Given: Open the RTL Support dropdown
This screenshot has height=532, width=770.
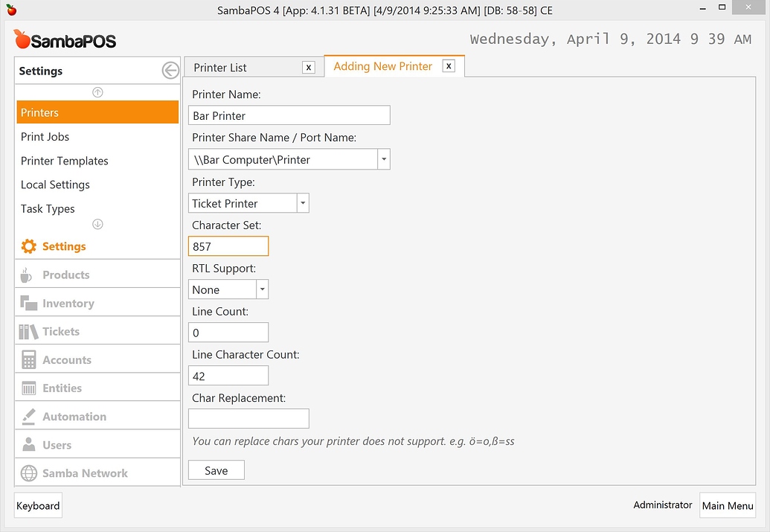Looking at the screenshot, I should point(262,289).
